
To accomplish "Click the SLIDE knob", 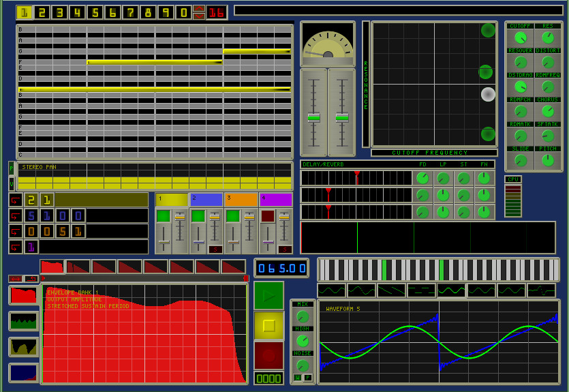I will click(521, 160).
